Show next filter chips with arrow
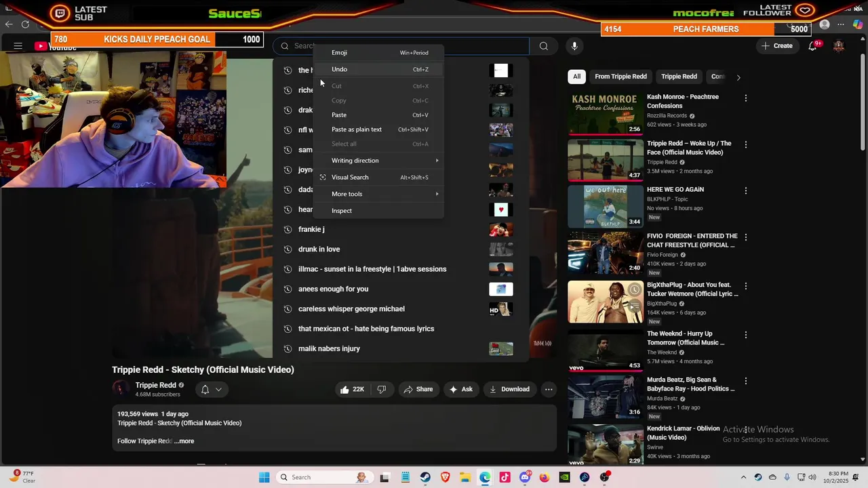This screenshot has width=868, height=488. (x=738, y=77)
